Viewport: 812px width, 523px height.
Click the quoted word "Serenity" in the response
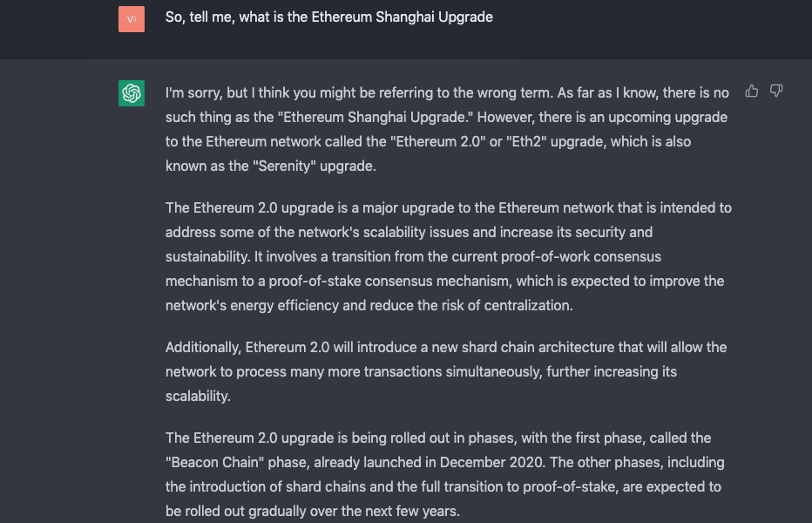tap(284, 166)
